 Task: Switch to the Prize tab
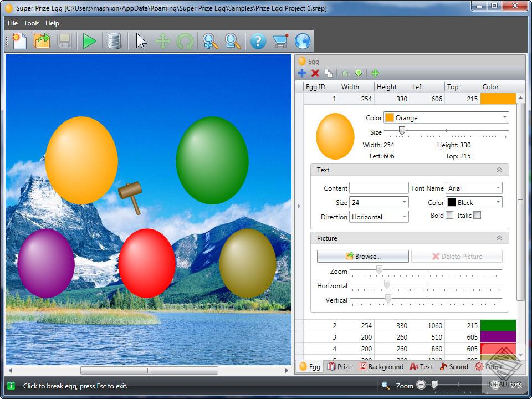tap(339, 366)
